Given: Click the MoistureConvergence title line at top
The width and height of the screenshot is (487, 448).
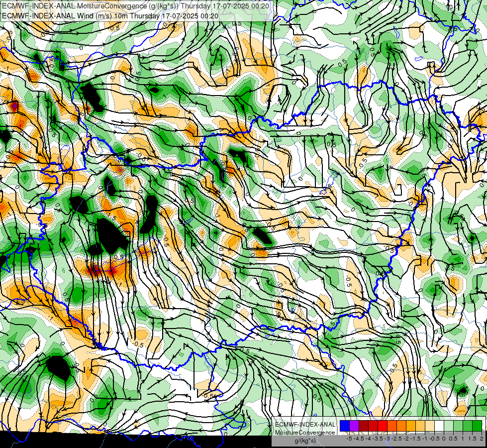Looking at the screenshot, I should click(x=135, y=6).
